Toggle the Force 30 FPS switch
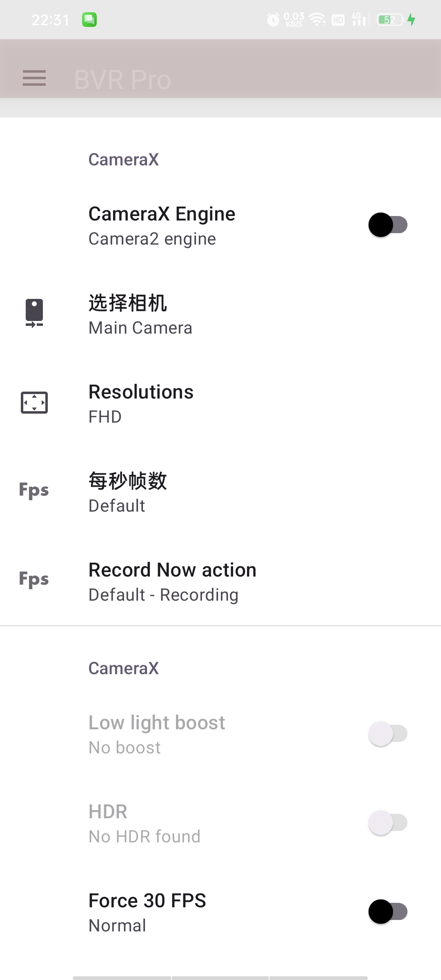 [x=388, y=912]
